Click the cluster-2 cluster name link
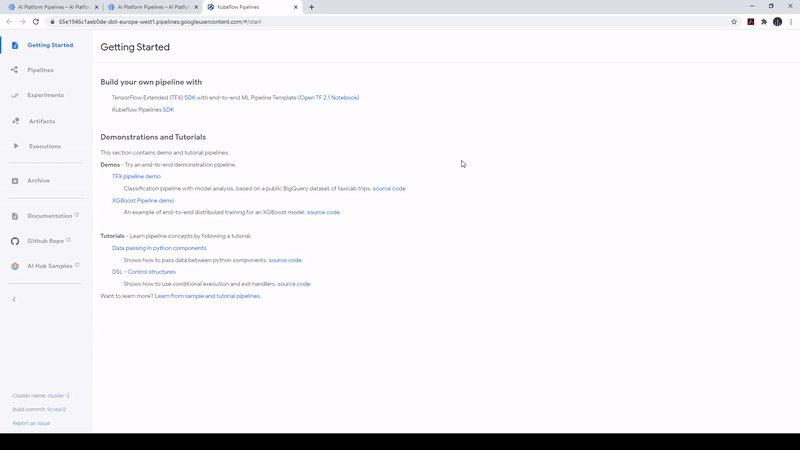This screenshot has height=450, width=800. (59, 396)
